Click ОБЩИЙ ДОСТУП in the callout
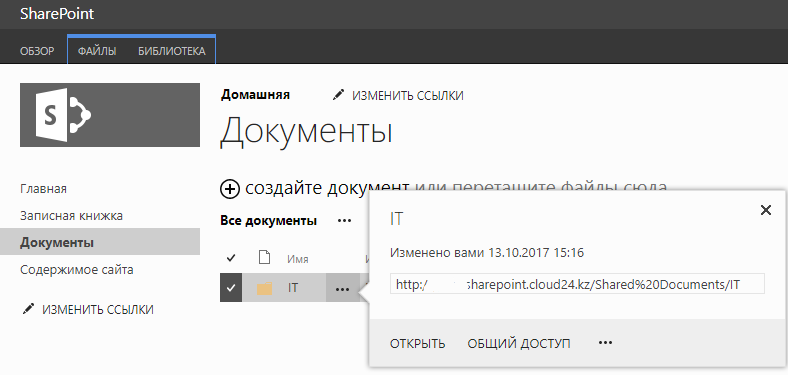Image resolution: width=788 pixels, height=375 pixels. pyautogui.click(x=519, y=344)
